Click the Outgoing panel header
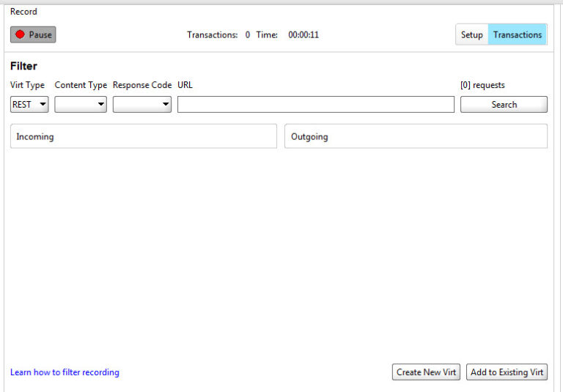Screen dimensions: 563x392 click(415, 136)
